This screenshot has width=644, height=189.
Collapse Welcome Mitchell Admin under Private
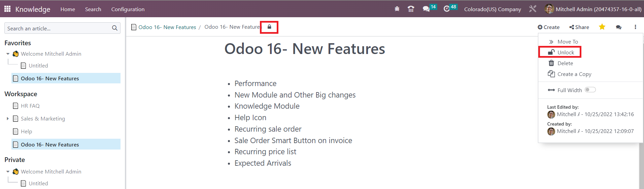tap(8, 171)
